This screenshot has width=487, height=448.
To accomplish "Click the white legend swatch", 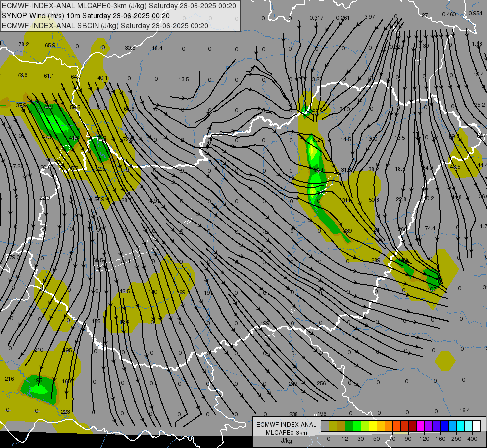I will pyautogui.click(x=477, y=426).
